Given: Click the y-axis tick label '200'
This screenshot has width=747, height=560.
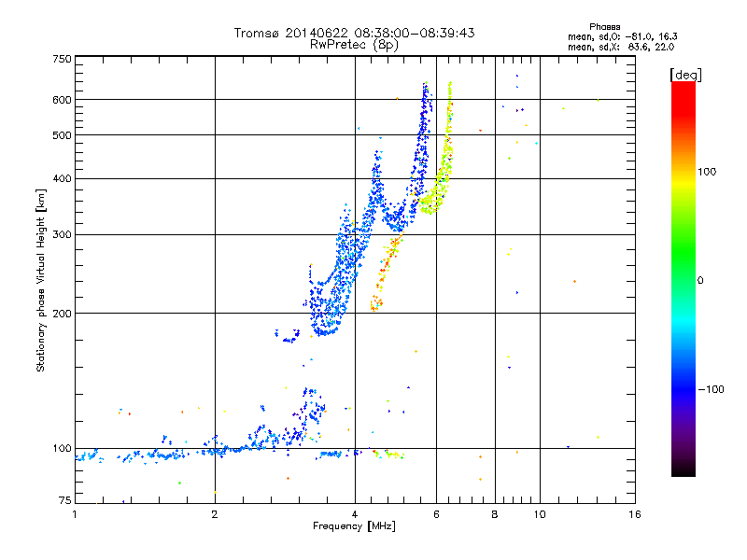Looking at the screenshot, I should [62, 314].
